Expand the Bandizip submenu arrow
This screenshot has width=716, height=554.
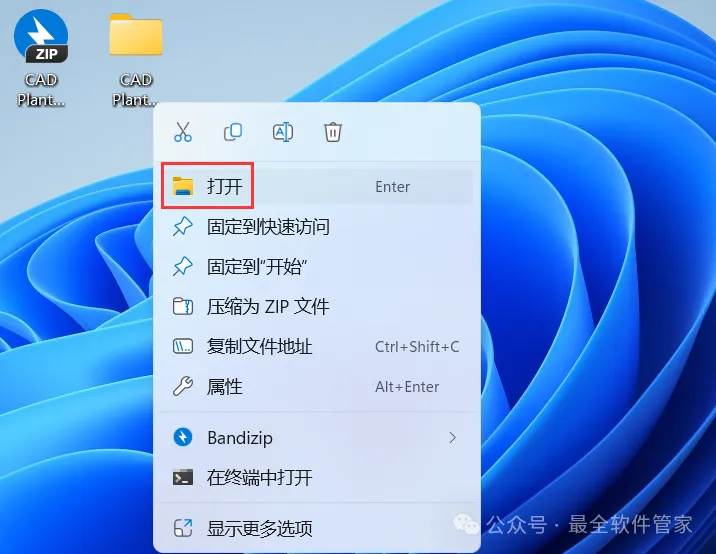[453, 438]
